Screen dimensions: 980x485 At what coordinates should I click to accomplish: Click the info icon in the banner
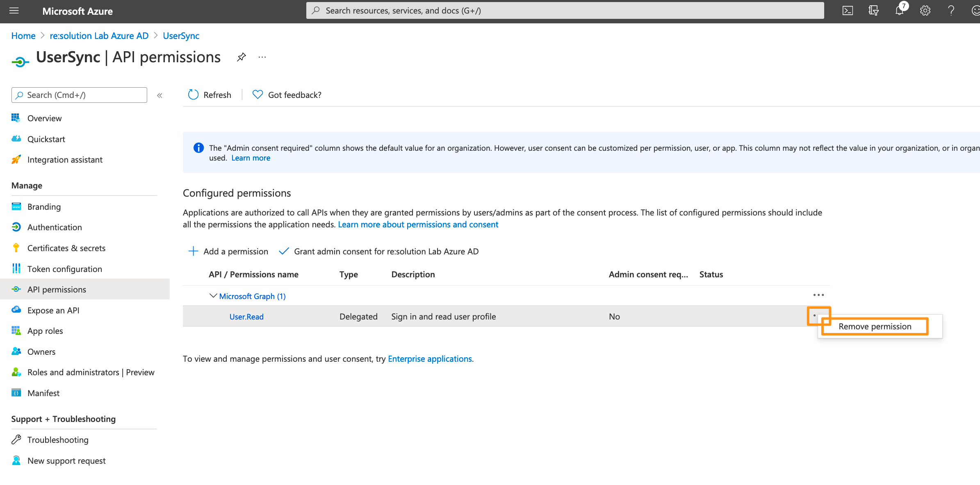point(198,148)
